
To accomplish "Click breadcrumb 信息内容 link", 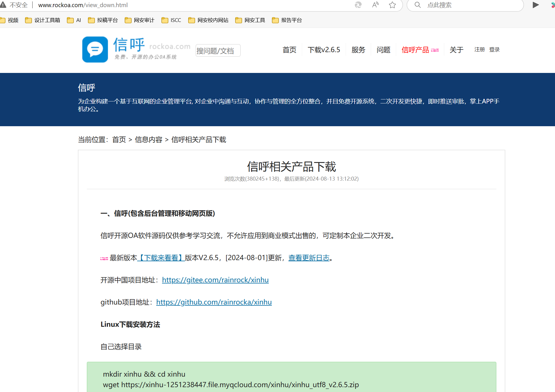I will click(149, 140).
